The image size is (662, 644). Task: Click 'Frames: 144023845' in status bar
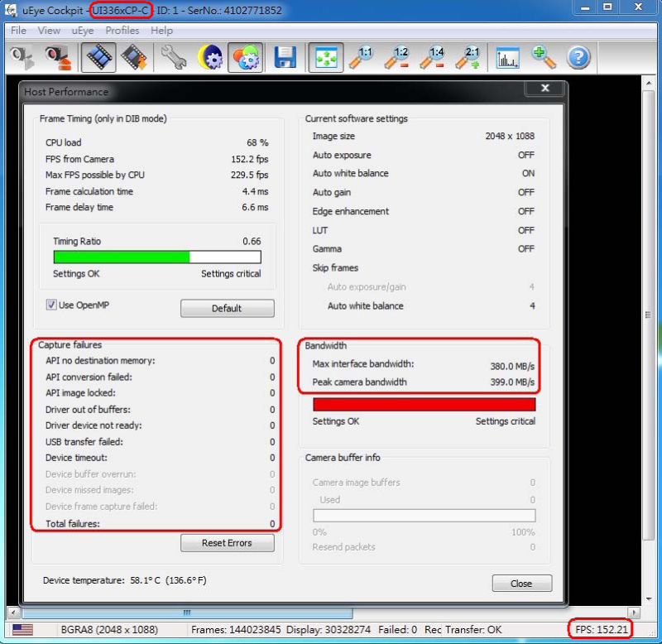pos(236,630)
